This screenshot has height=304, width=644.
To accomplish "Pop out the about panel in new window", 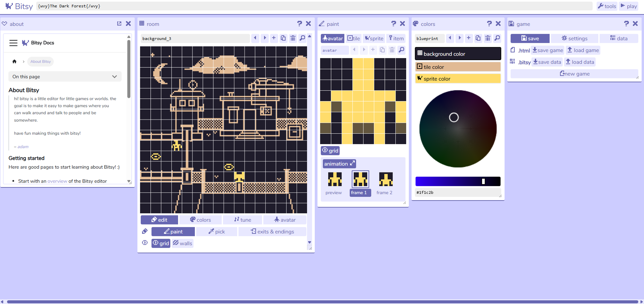I will [x=119, y=24].
